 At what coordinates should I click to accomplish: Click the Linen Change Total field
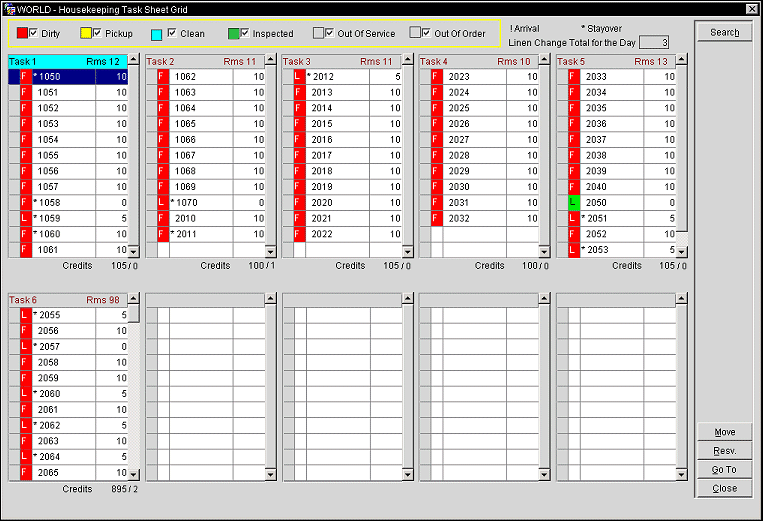653,42
